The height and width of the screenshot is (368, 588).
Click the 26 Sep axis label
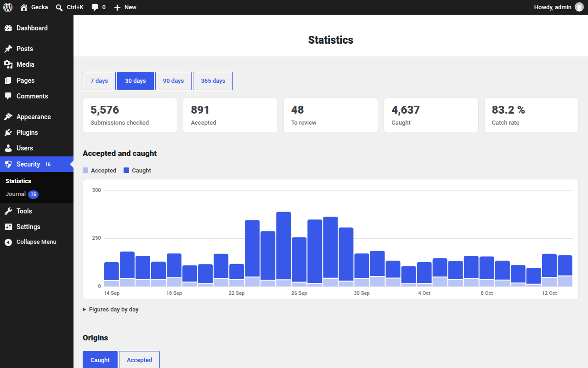(x=299, y=293)
